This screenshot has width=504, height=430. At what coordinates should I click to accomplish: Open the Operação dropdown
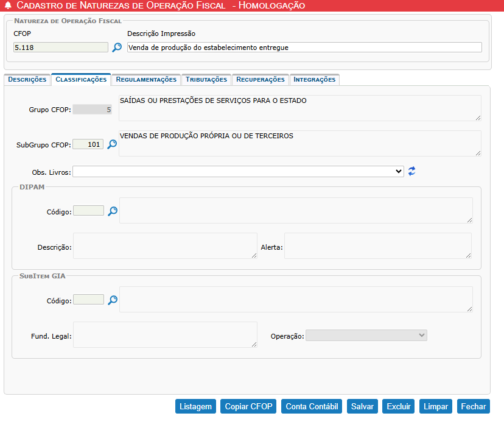(x=366, y=336)
